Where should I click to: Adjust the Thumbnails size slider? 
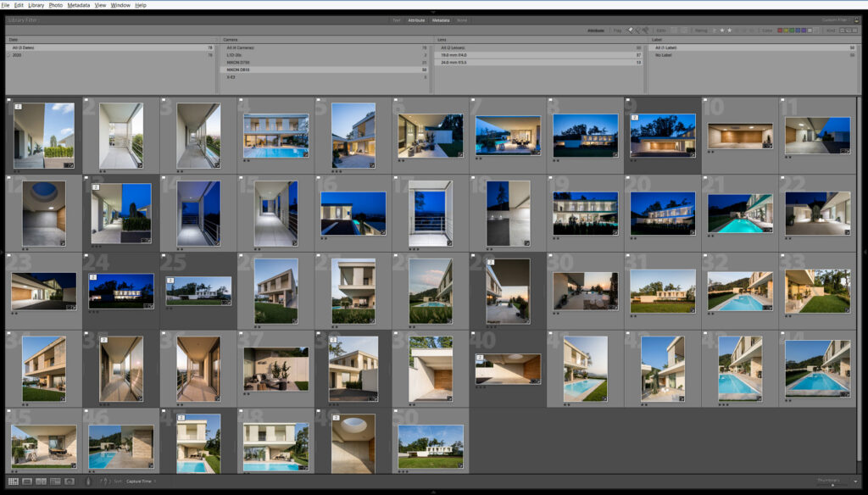click(832, 484)
